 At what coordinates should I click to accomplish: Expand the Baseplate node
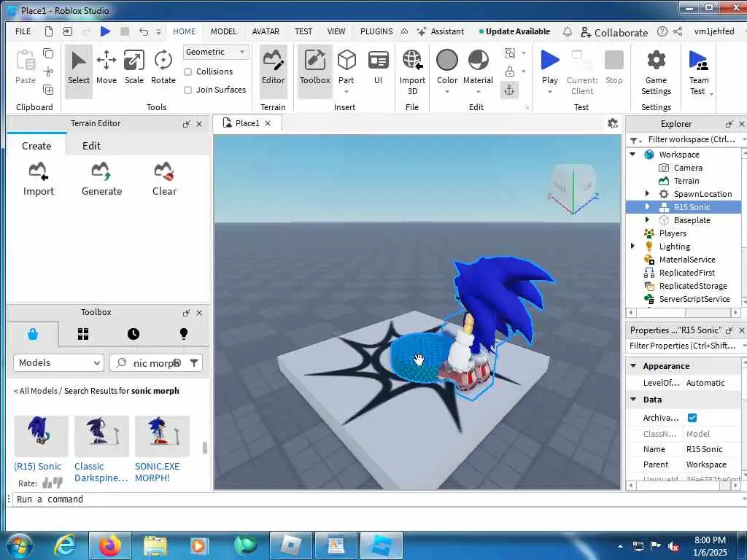(647, 220)
